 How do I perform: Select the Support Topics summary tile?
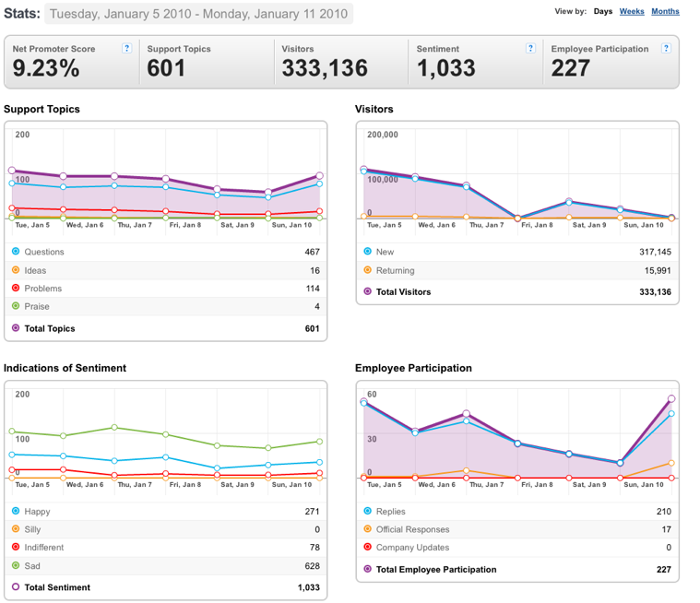(207, 62)
